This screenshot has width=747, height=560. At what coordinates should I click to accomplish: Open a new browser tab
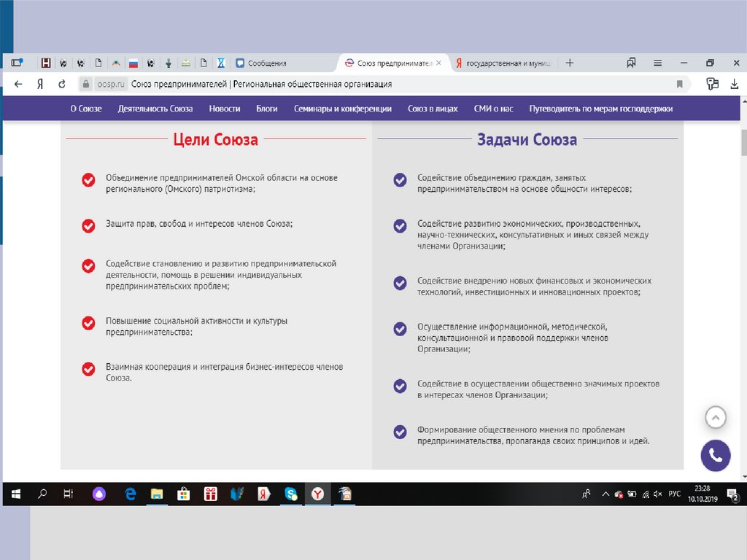point(570,63)
